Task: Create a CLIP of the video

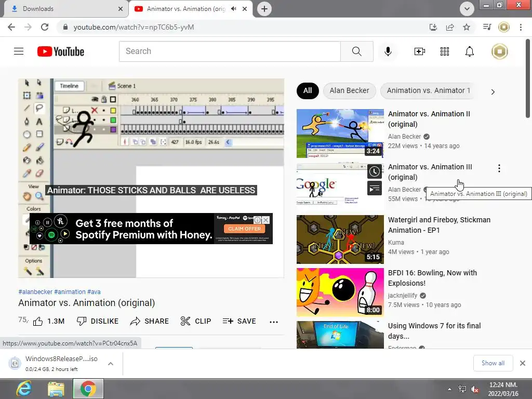Action: (196, 321)
